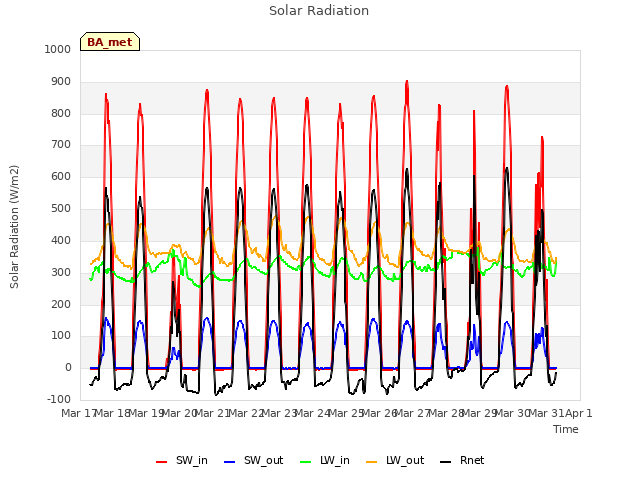Click the Time x-axis label
This screenshot has width=640, height=480.
click(x=566, y=429)
